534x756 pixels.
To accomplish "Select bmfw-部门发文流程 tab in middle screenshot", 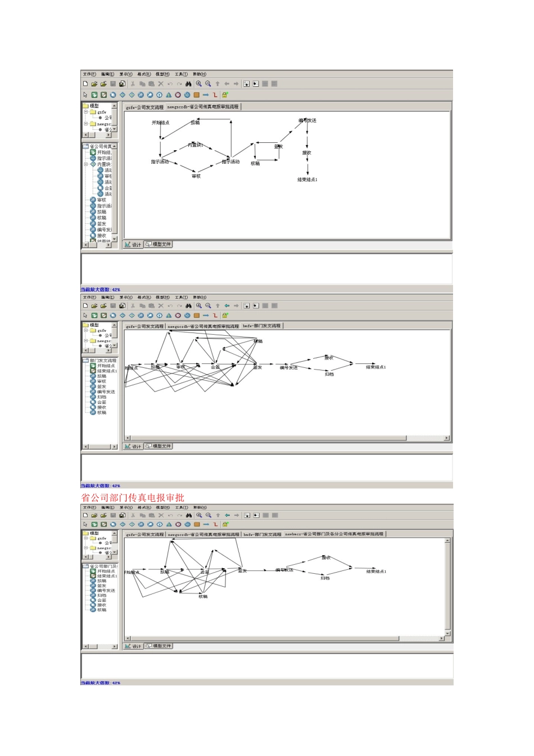I will click(x=262, y=326).
